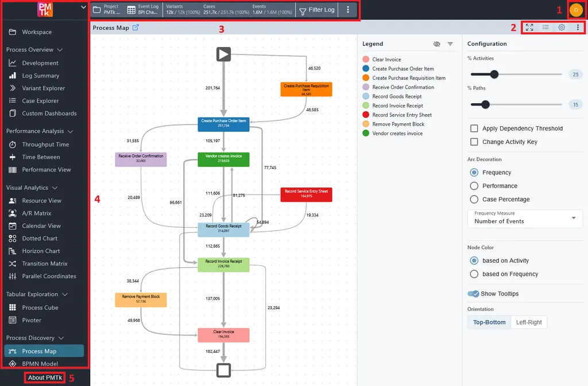Open the Process Cube grid icon
588x386 pixels.
(13, 307)
